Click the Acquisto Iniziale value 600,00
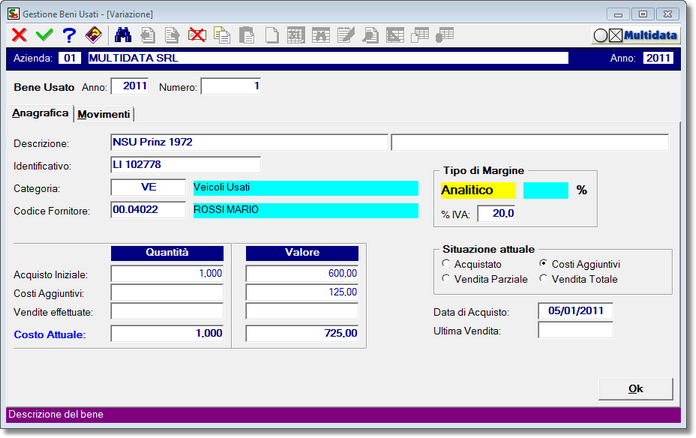 [x=302, y=274]
